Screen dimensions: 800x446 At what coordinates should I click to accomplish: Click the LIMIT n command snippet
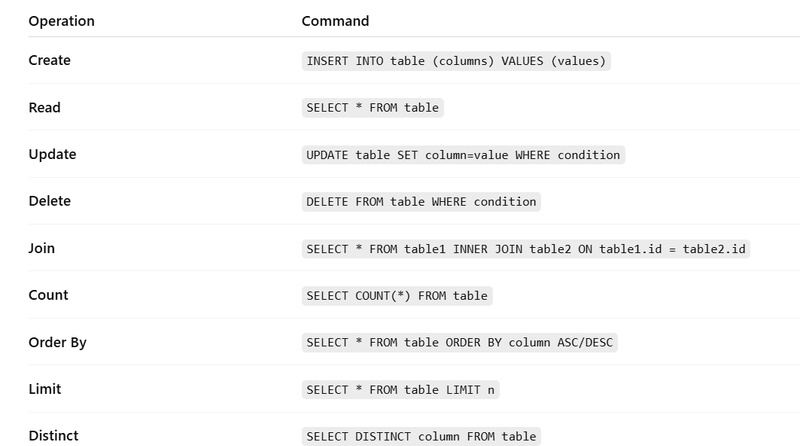[400, 390]
